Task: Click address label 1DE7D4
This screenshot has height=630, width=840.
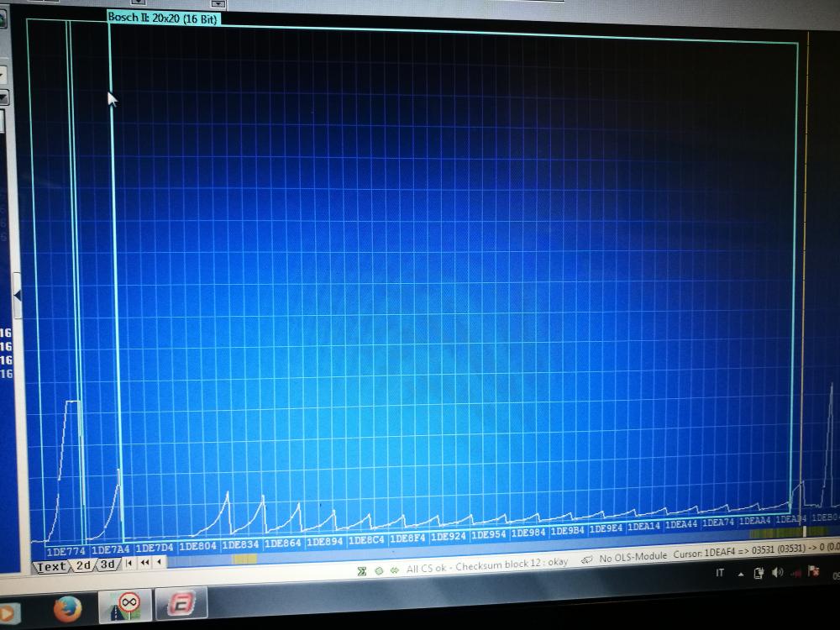Action: pyautogui.click(x=155, y=548)
